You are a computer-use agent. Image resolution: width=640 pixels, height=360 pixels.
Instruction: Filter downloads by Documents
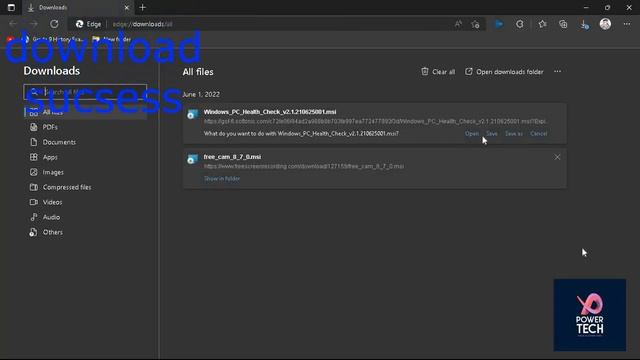59,142
